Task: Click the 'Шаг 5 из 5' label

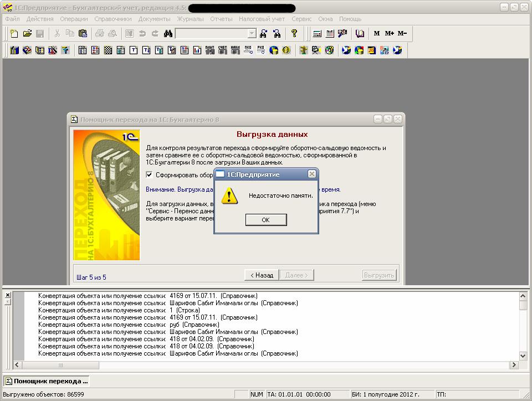Action: point(91,277)
